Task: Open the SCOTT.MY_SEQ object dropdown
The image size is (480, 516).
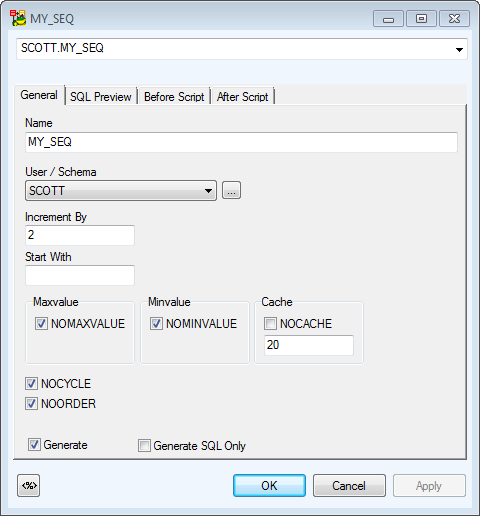Action: [459, 49]
